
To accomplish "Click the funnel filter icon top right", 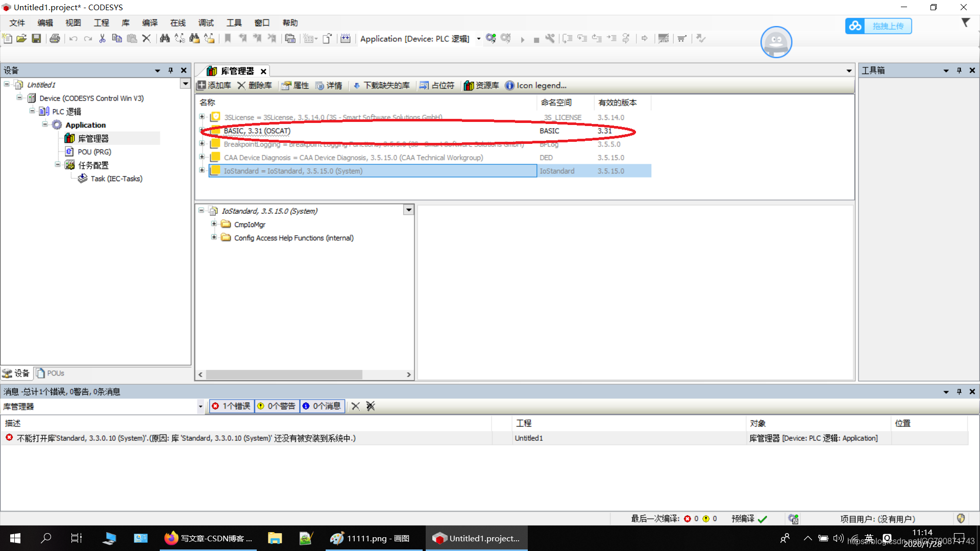I will tap(965, 22).
